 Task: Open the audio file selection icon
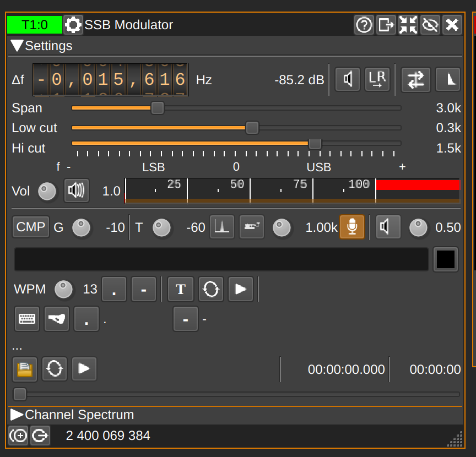click(x=25, y=369)
